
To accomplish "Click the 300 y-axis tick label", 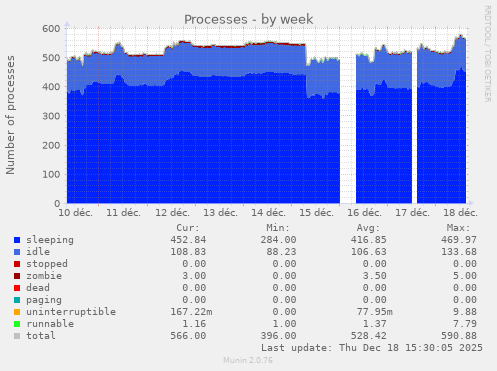I will (x=51, y=116).
